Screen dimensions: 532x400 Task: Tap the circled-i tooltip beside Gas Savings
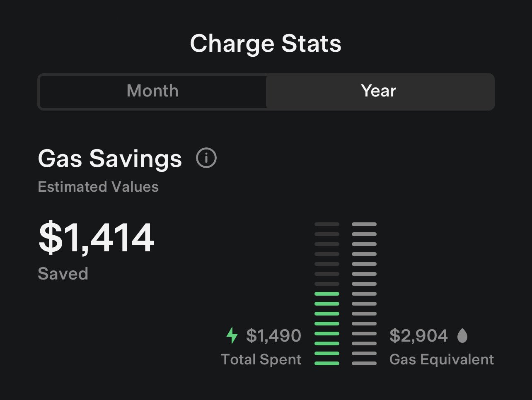click(206, 158)
